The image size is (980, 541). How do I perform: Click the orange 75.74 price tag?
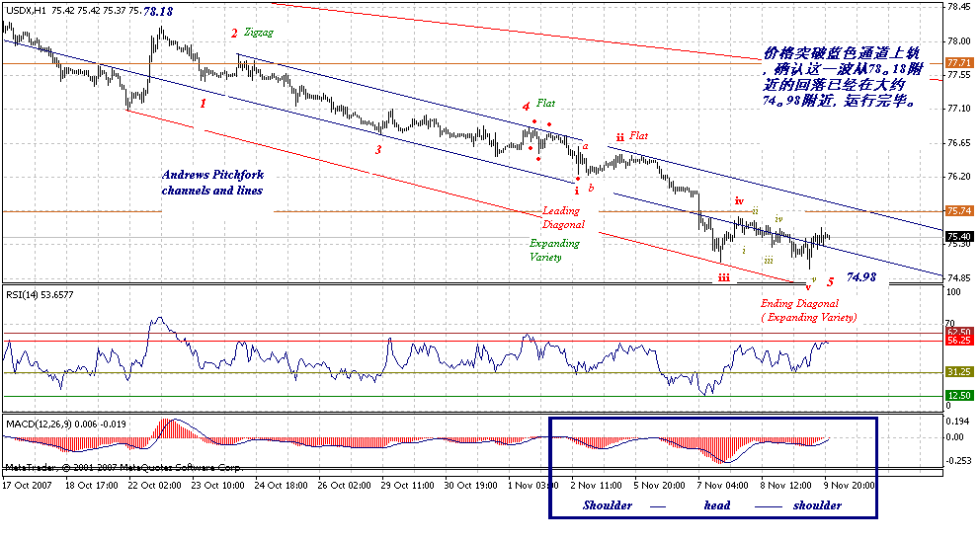coord(958,211)
